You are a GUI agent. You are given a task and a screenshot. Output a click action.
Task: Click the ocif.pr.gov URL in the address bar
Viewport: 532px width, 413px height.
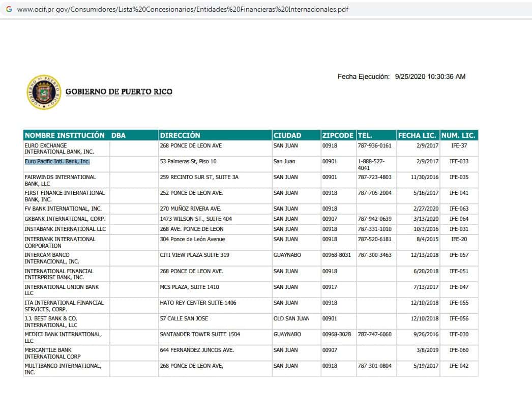click(183, 9)
